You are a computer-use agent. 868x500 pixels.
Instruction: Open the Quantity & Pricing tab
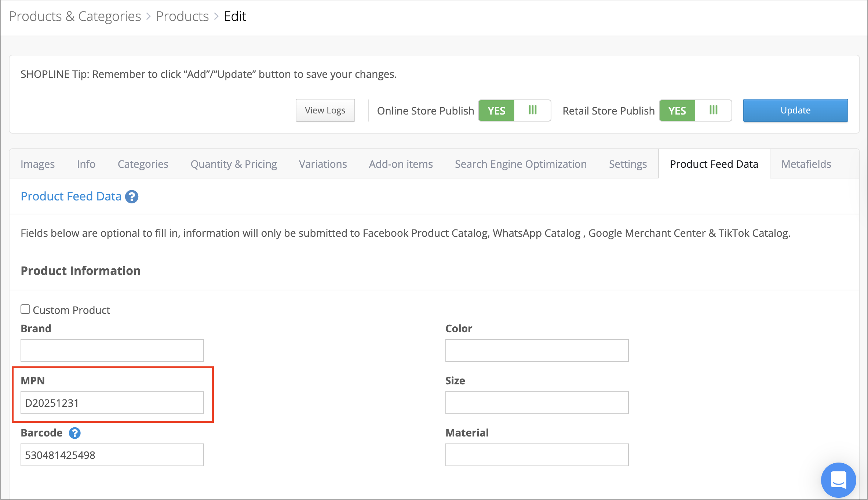[x=234, y=164]
